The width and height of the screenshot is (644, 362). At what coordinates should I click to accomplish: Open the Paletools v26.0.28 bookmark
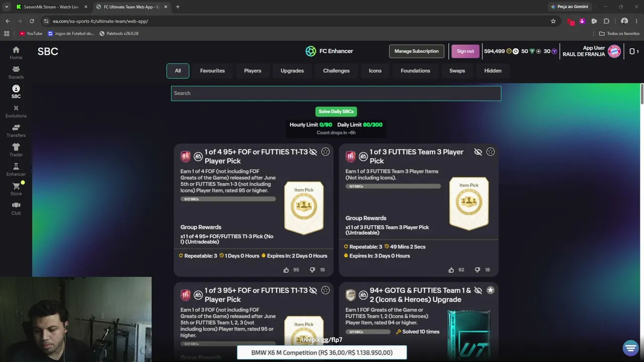[119, 34]
